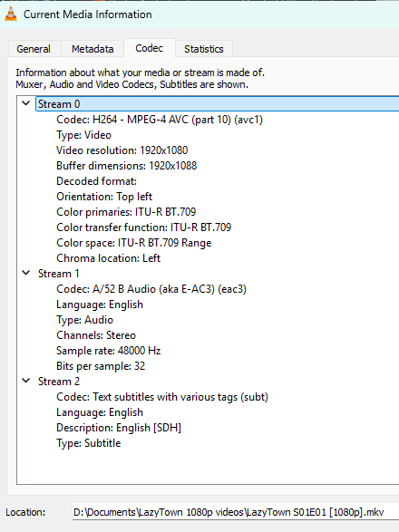Select the 'Type: Subtitle' row
Viewport: 399px width, 532px height.
point(89,443)
